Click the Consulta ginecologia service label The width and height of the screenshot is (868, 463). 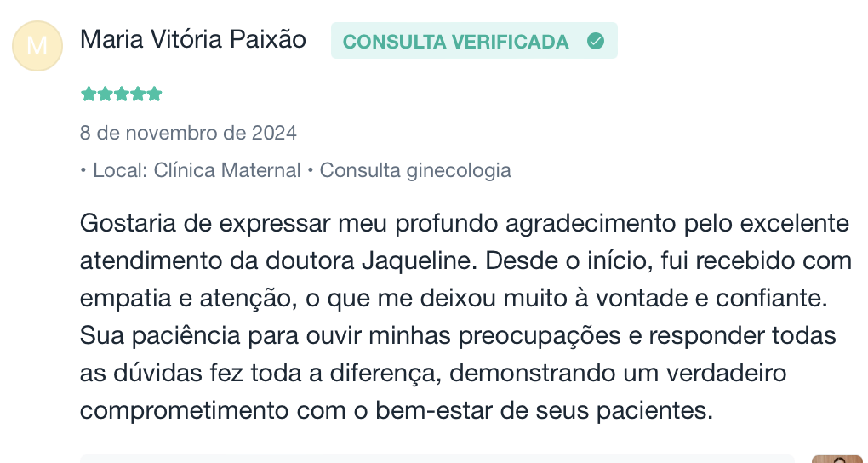pos(415,170)
